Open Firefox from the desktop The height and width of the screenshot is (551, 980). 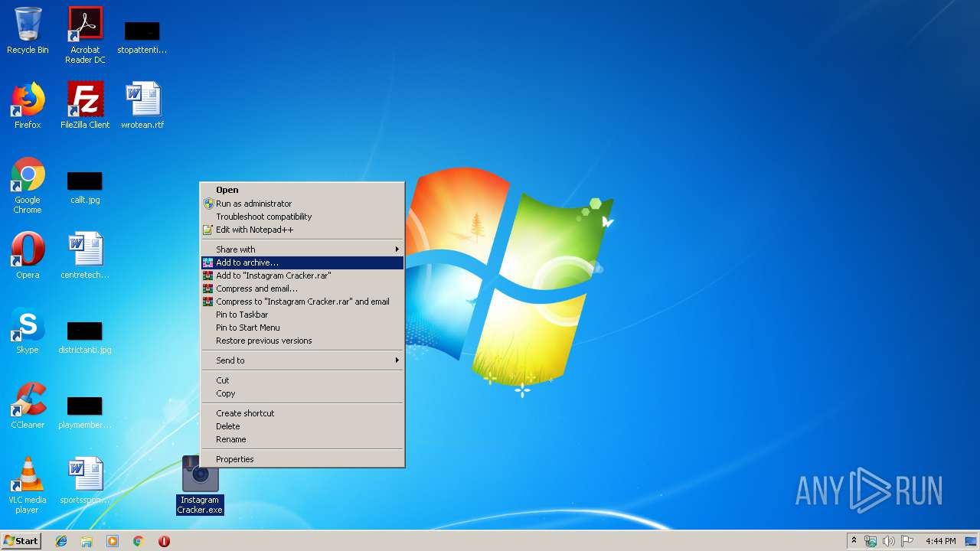(x=28, y=106)
